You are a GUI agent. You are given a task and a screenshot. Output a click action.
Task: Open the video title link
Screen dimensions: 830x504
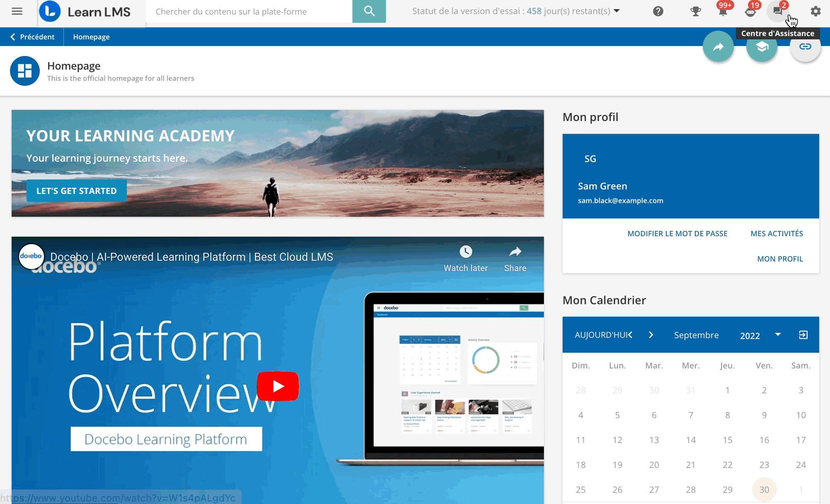pos(192,257)
